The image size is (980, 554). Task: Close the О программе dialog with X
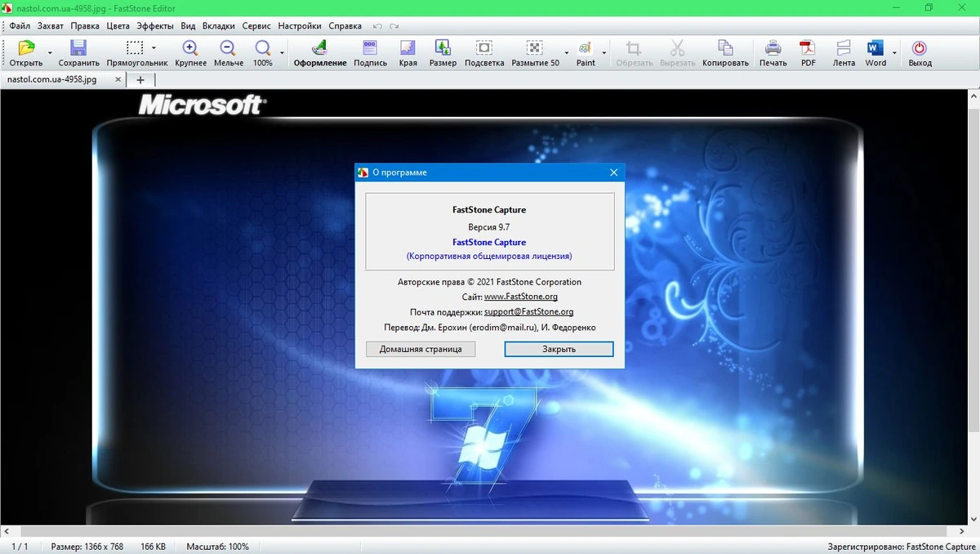click(x=613, y=172)
